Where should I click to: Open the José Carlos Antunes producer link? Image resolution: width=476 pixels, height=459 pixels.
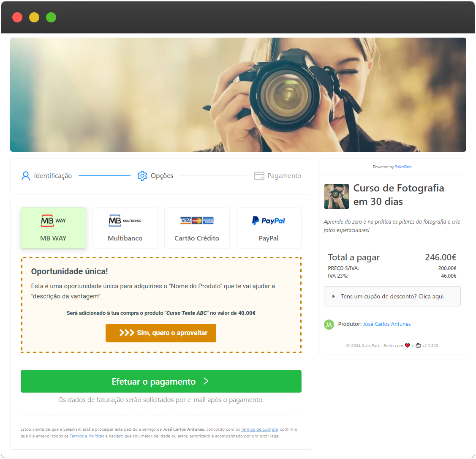pyautogui.click(x=386, y=324)
